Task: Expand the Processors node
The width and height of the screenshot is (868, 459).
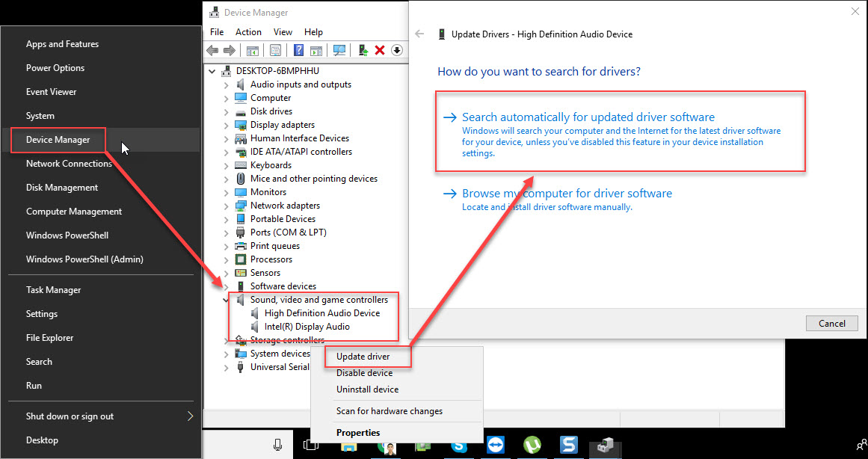Action: [x=226, y=259]
